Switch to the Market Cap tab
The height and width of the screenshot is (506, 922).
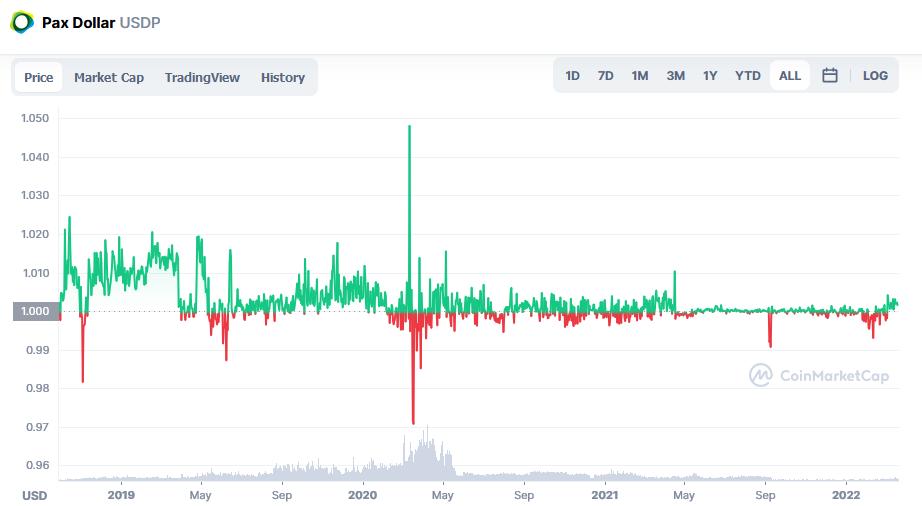point(109,77)
